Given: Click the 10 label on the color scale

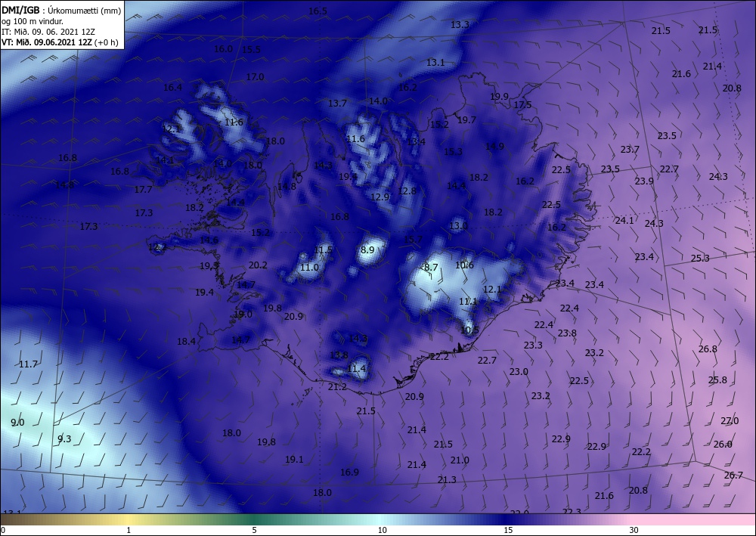Looking at the screenshot, I should point(383,530).
